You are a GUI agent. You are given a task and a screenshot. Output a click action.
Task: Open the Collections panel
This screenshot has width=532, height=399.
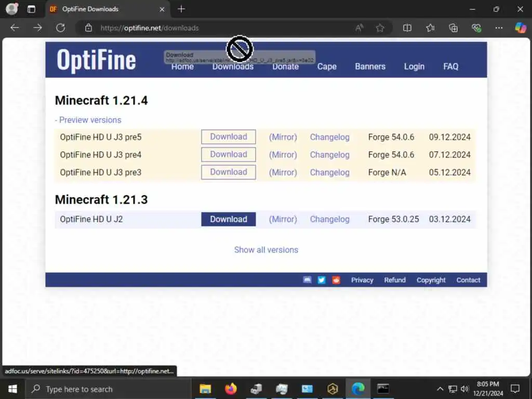453,28
